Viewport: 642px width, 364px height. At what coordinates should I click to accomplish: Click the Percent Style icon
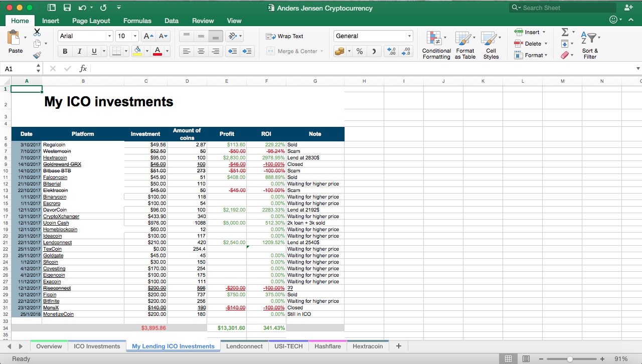pos(360,51)
